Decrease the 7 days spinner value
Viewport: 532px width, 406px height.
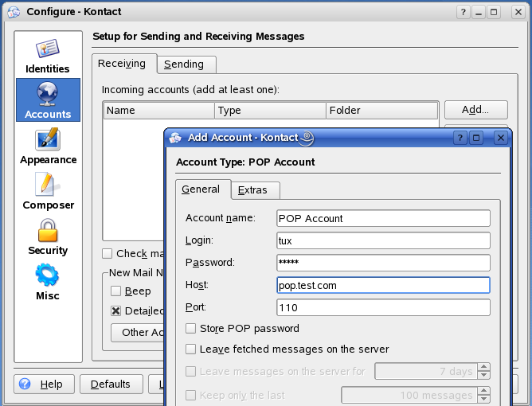483,375
